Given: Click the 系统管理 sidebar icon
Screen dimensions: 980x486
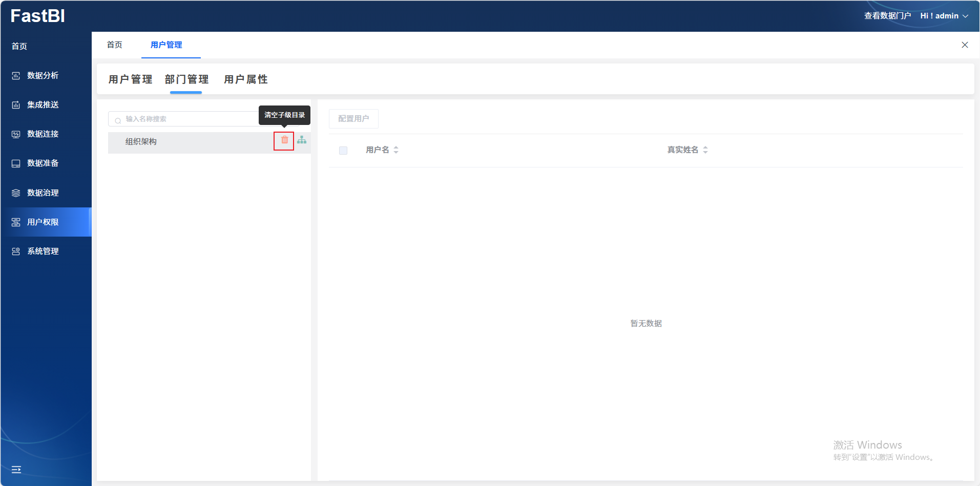Looking at the screenshot, I should click(x=16, y=251).
